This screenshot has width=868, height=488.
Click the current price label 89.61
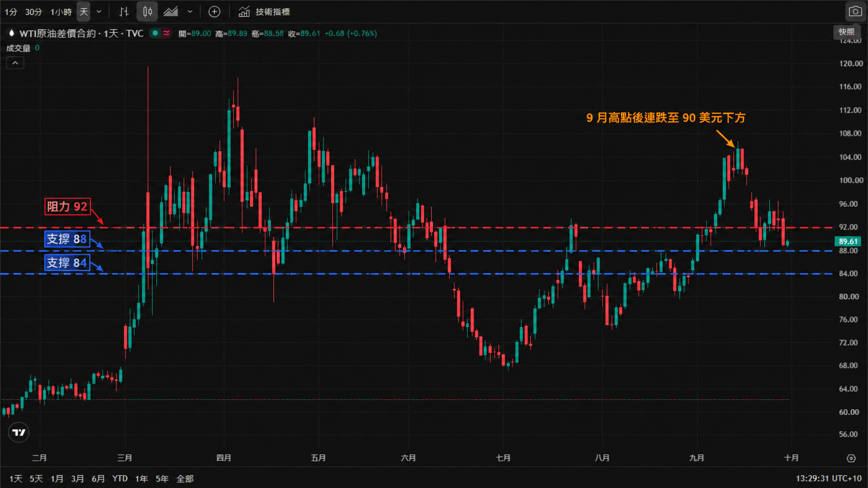pyautogui.click(x=848, y=241)
